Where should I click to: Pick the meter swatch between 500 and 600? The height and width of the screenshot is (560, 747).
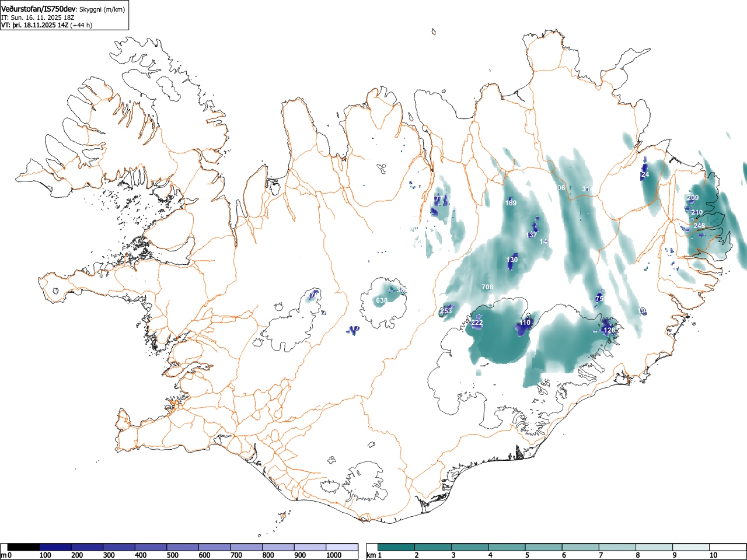[183, 547]
